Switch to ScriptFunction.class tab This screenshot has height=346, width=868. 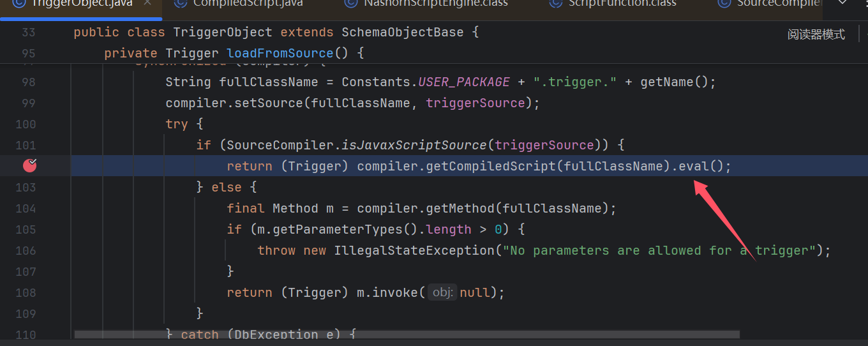(621, 4)
